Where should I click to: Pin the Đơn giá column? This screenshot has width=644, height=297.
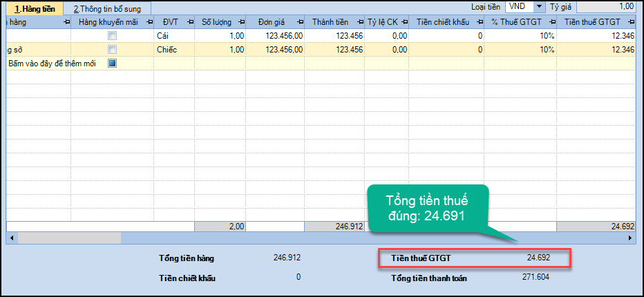pyautogui.click(x=300, y=22)
